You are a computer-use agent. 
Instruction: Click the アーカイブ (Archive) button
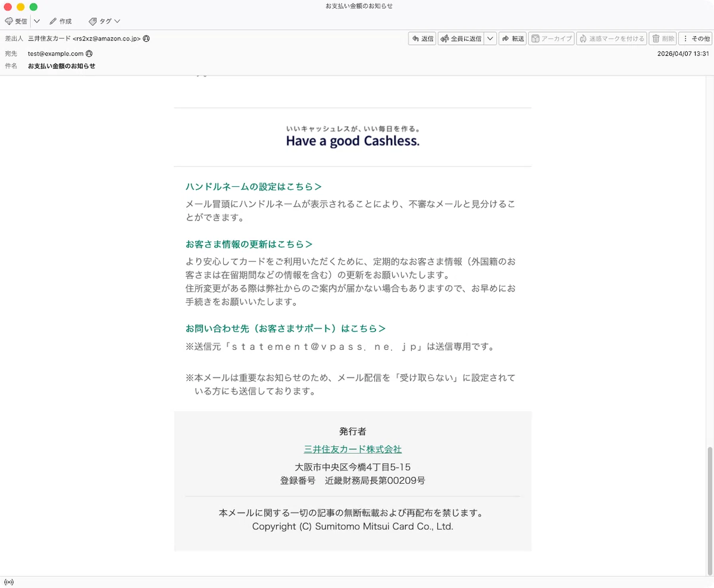click(551, 39)
